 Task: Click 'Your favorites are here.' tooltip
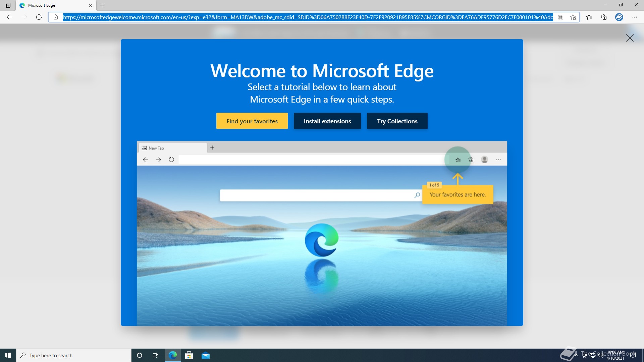click(x=458, y=194)
